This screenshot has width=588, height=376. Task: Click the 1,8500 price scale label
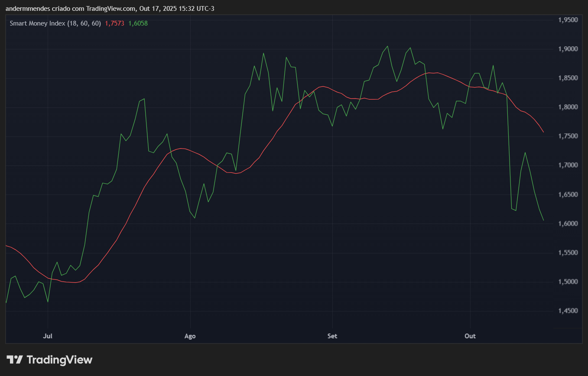pos(568,78)
